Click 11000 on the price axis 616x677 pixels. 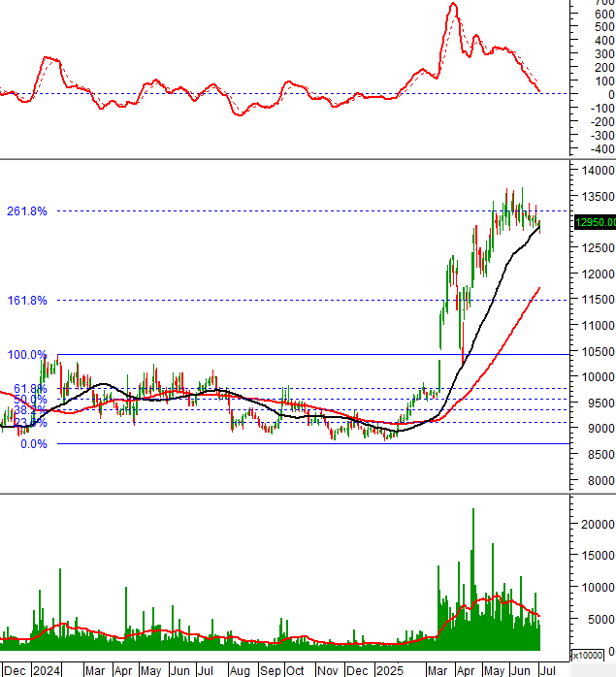point(598,326)
